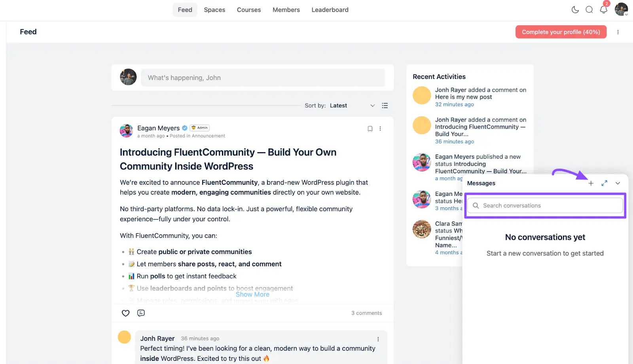
Task: Toggle dark mode with the moon icon
Action: [x=575, y=10]
